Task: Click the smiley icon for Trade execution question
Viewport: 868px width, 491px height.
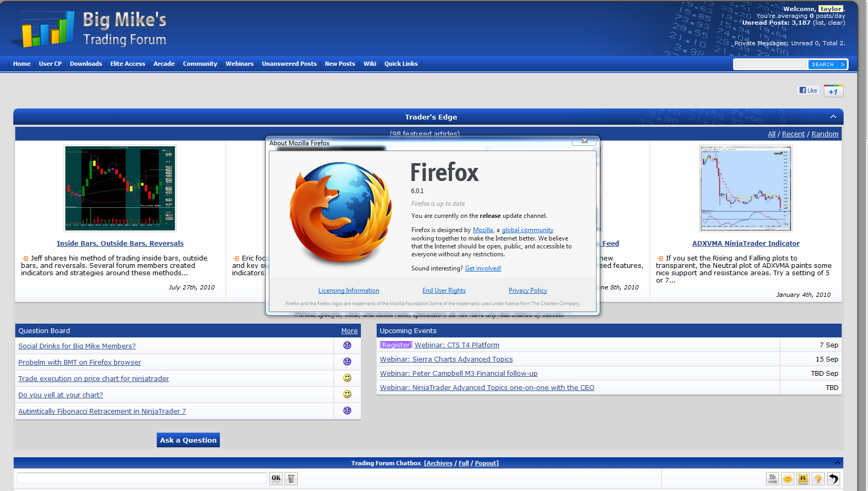Action: coord(347,378)
